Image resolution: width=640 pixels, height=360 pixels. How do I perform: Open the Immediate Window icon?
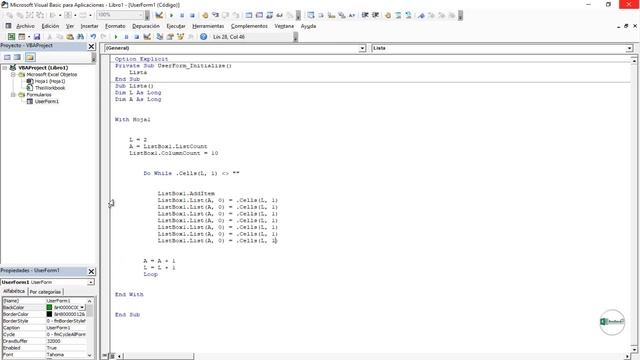(x=259, y=15)
